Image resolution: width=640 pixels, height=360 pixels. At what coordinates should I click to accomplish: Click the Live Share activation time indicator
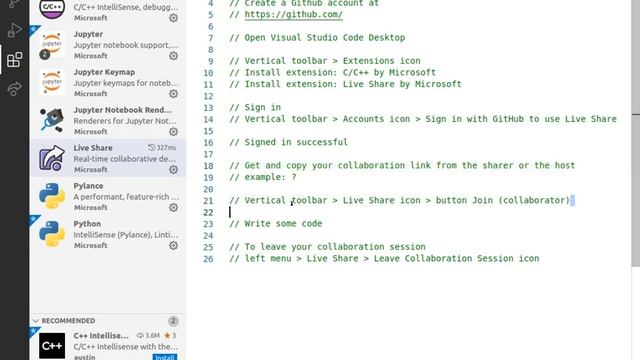point(162,148)
